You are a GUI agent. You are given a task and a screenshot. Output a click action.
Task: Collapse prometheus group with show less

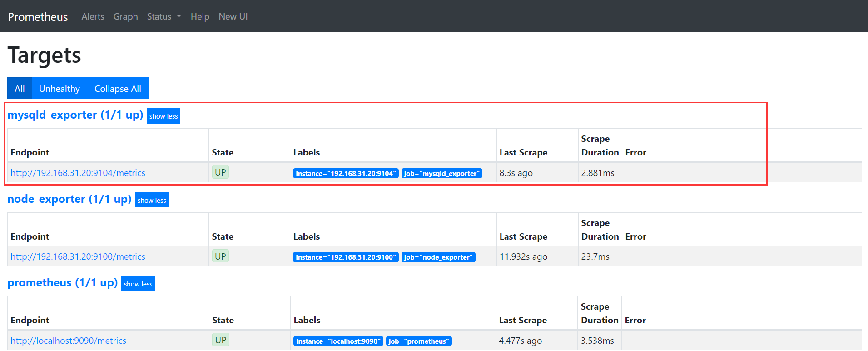[x=138, y=284]
